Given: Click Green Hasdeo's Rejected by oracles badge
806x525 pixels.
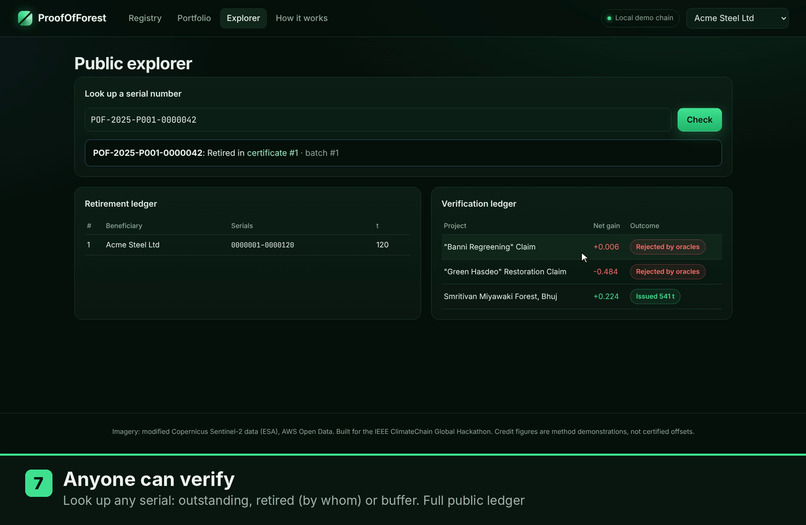Looking at the screenshot, I should 668,271.
